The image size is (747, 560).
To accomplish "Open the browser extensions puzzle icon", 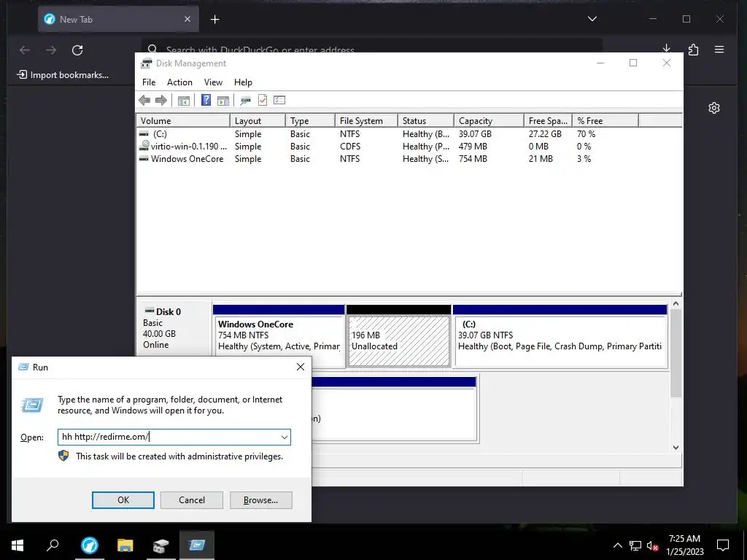I will click(x=693, y=50).
